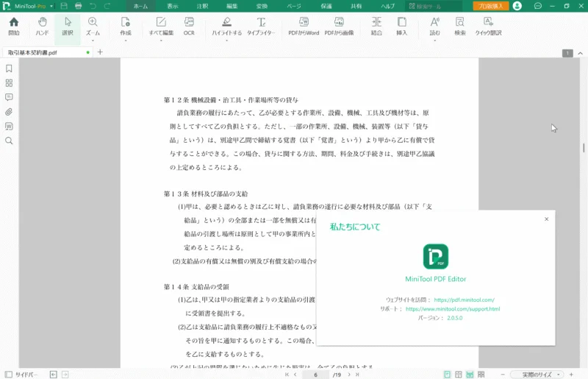
Task: Open the ホーム ribbon tab
Action: click(x=140, y=6)
